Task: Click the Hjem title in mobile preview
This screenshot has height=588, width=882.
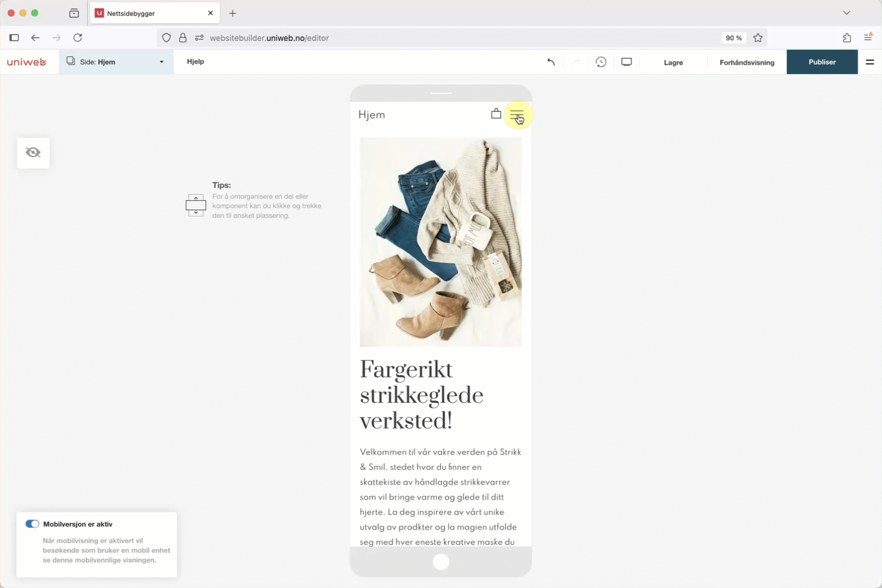Action: (372, 115)
